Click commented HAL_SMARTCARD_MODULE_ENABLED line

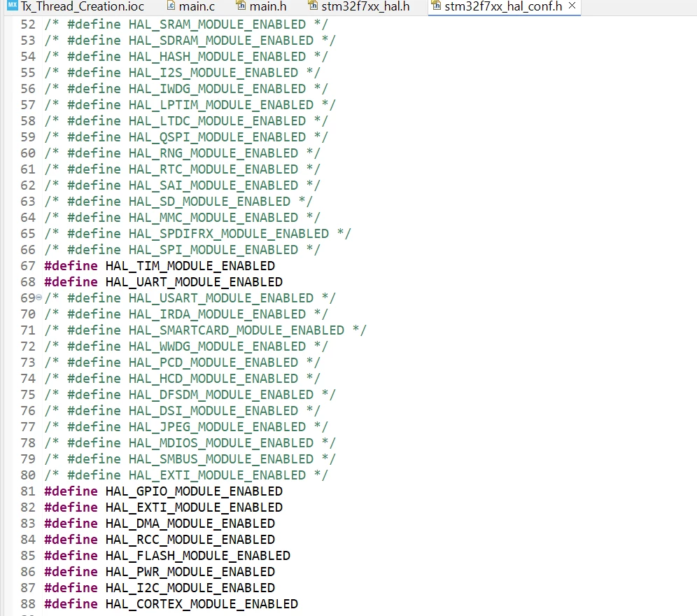(205, 330)
